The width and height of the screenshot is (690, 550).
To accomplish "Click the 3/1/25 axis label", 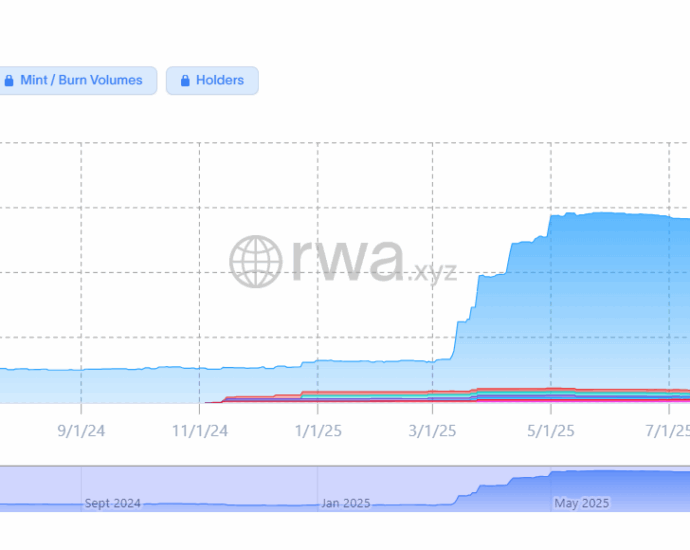I will (x=432, y=431).
